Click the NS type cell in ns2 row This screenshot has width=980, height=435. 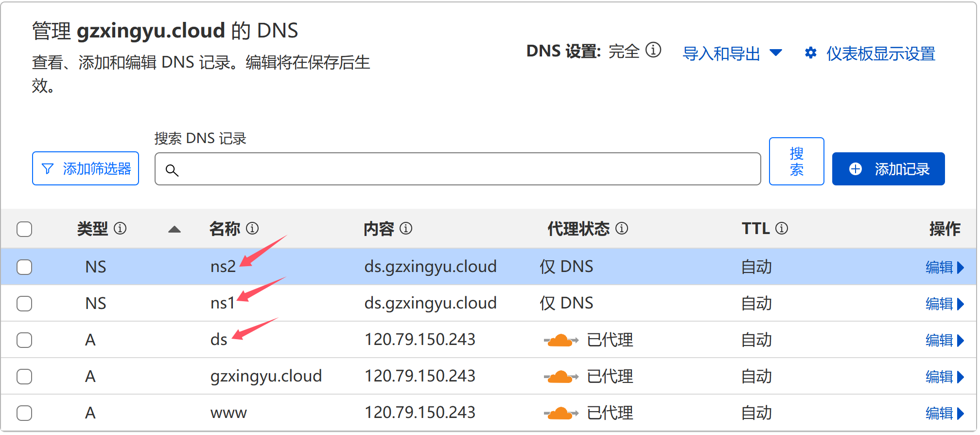tap(95, 267)
